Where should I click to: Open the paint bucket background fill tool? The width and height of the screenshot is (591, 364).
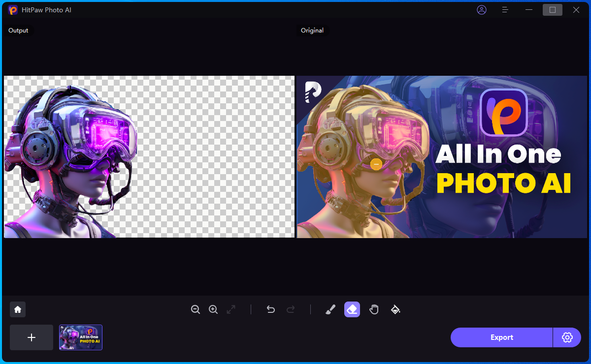click(395, 309)
